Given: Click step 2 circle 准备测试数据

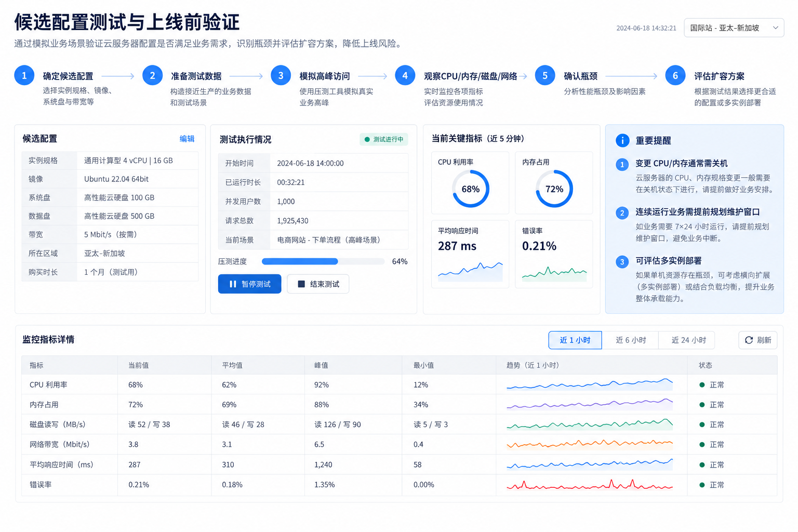Looking at the screenshot, I should click(x=152, y=75).
